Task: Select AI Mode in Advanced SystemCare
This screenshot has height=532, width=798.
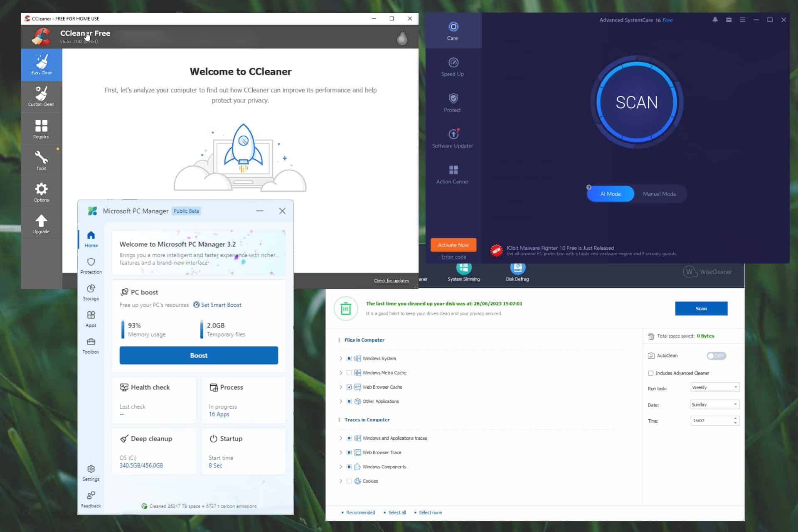Action: click(611, 194)
